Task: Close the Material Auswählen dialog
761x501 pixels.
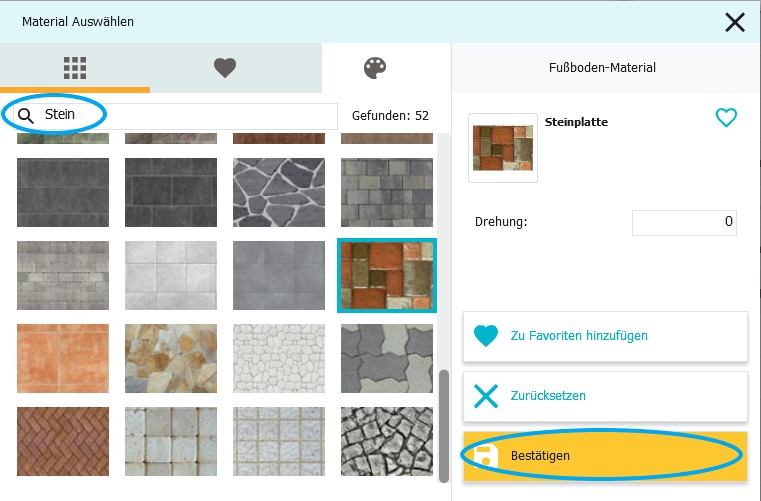Action: point(735,22)
